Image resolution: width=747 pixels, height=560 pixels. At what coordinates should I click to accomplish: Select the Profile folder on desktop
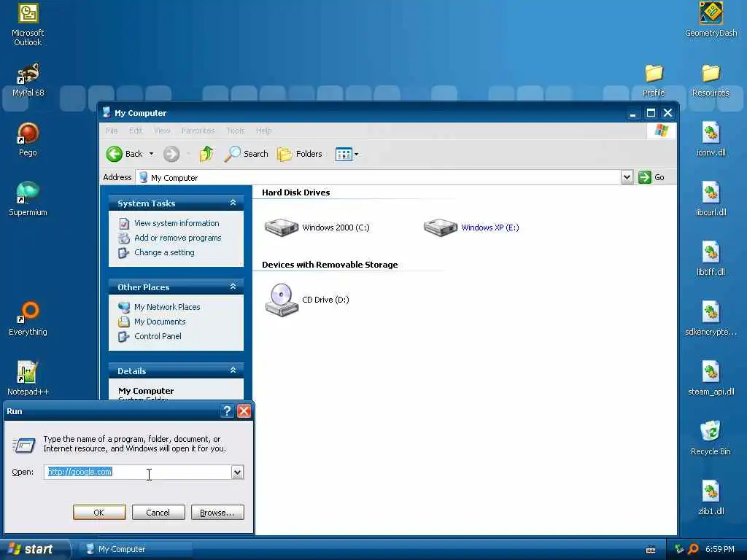coord(654,80)
